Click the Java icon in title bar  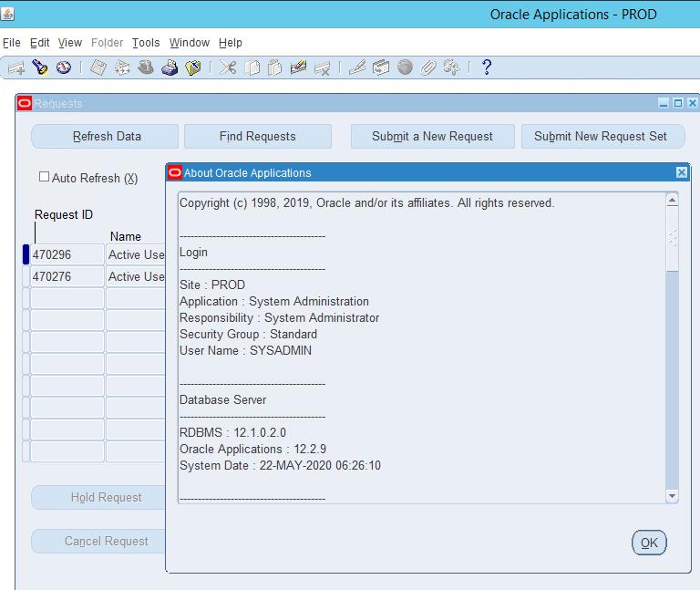click(7, 15)
